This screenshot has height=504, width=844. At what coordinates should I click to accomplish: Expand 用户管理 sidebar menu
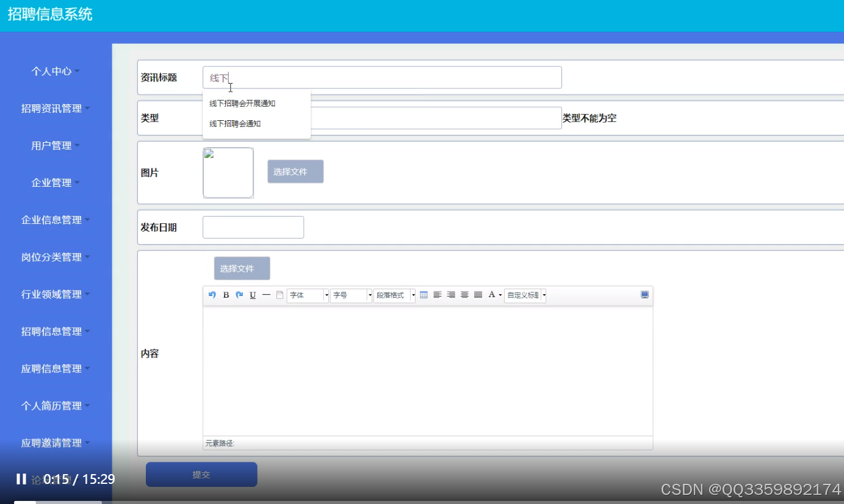click(x=56, y=146)
